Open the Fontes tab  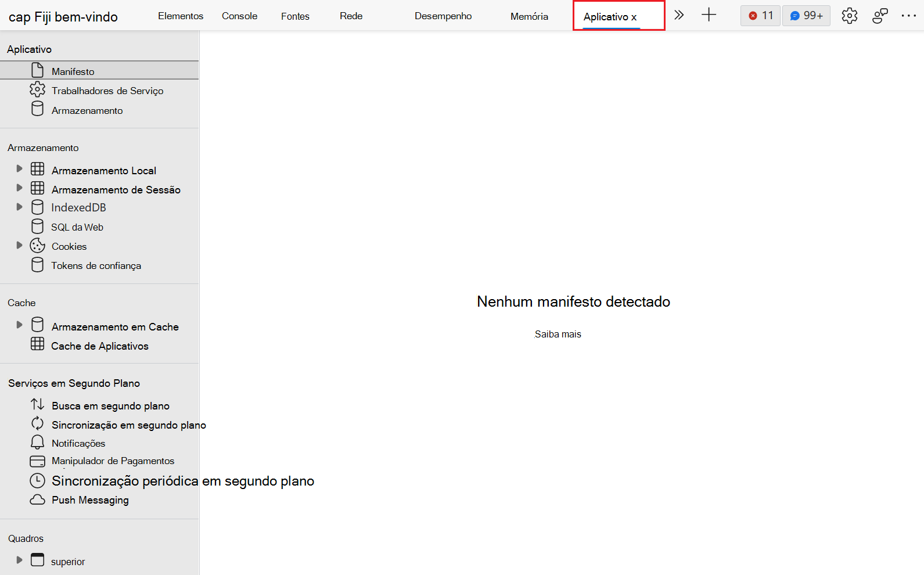click(x=295, y=16)
